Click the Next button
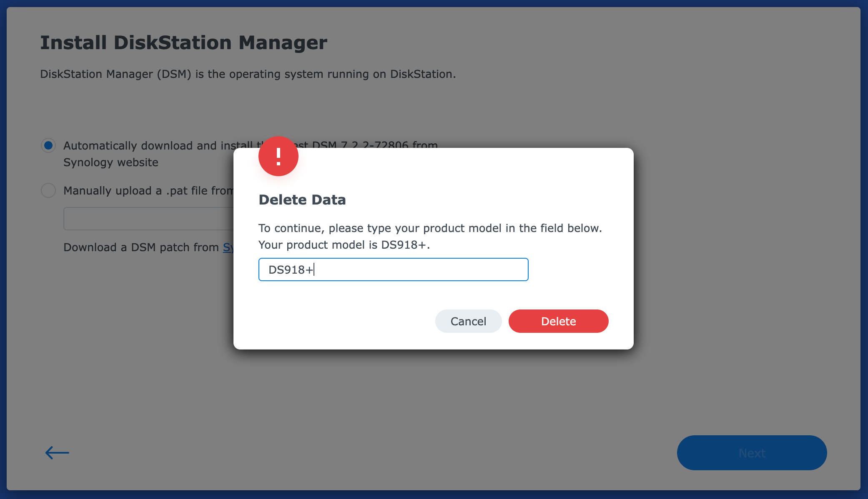The width and height of the screenshot is (868, 499). 752,453
